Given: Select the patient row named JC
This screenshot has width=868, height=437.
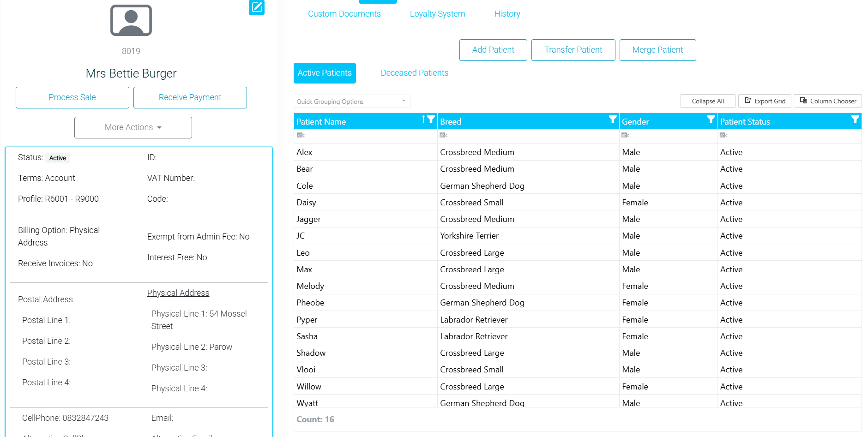Looking at the screenshot, I should [578, 236].
